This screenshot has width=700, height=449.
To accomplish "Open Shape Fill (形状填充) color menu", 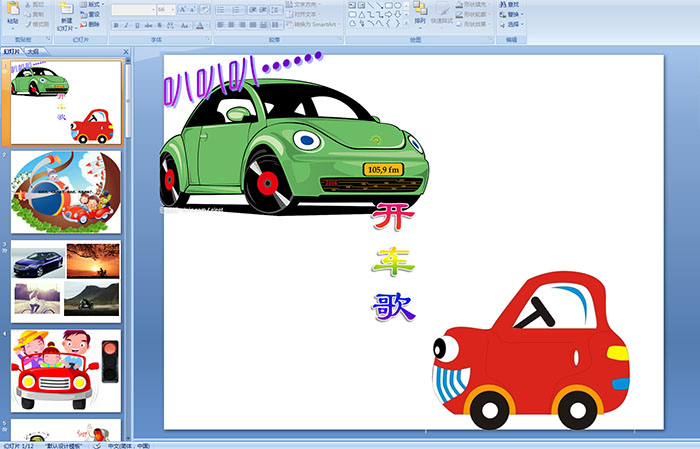I will pos(473,4).
